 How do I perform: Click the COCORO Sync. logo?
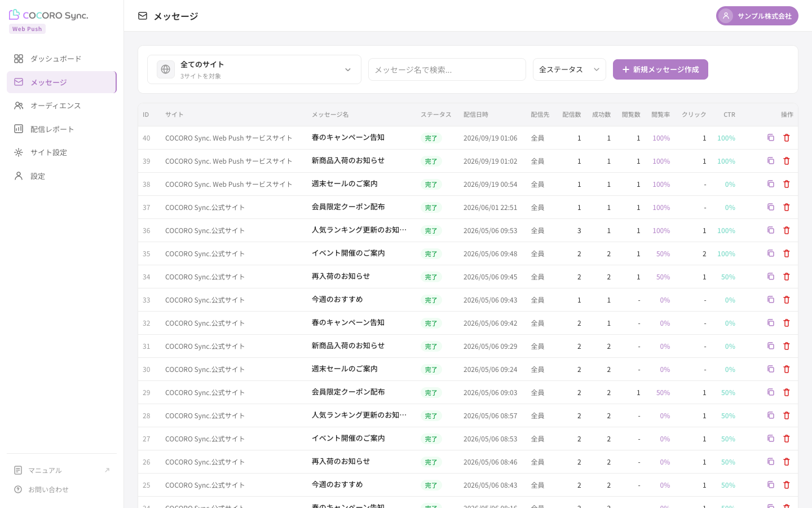coord(48,15)
